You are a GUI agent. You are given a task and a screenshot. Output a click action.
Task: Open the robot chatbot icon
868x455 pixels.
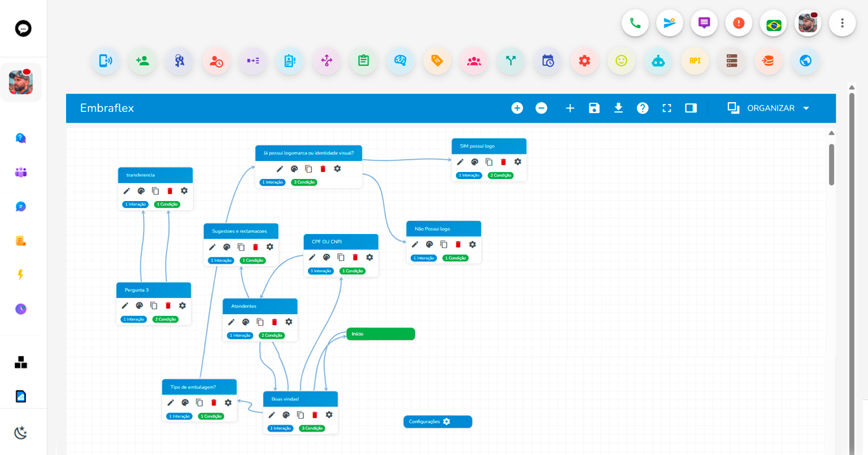[x=658, y=61]
